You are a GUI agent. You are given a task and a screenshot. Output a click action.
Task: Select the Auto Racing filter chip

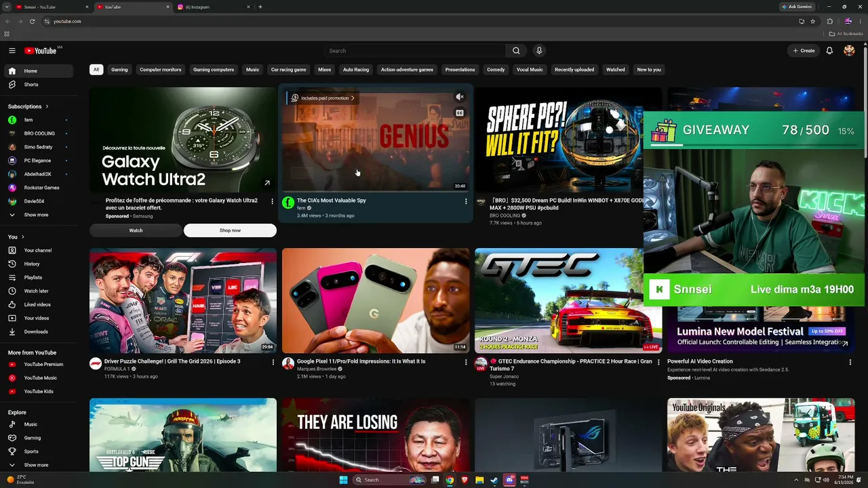356,70
